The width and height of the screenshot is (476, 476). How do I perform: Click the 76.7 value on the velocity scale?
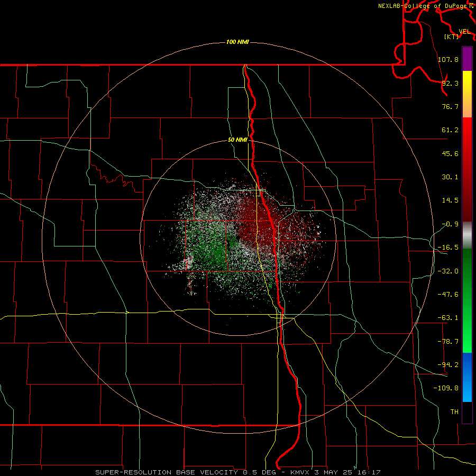coord(450,106)
